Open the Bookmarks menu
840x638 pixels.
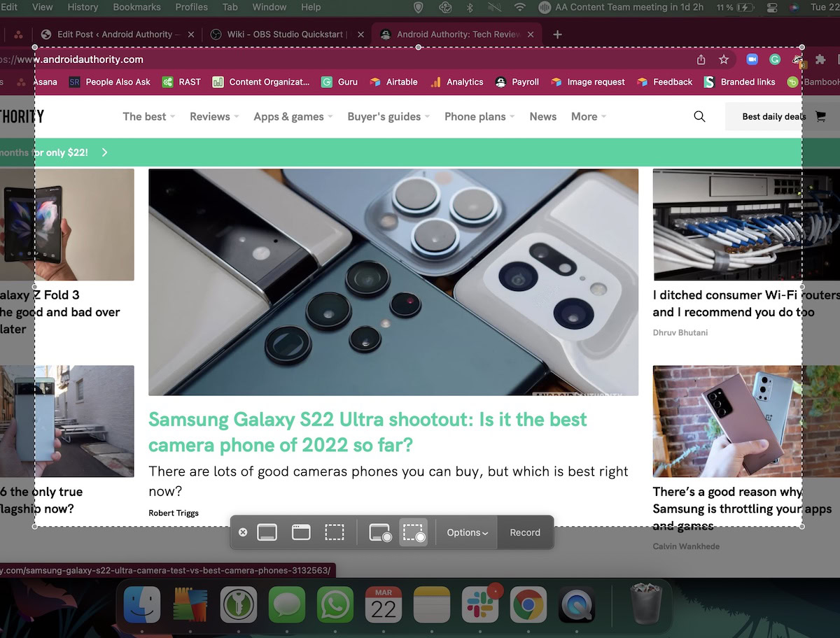point(136,7)
